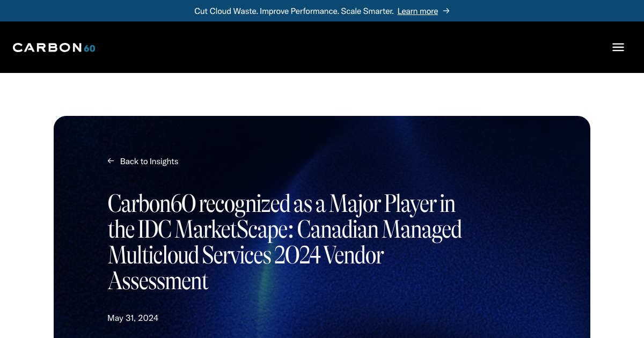
Task: Open the hamburger navigation menu
Action: click(618, 47)
